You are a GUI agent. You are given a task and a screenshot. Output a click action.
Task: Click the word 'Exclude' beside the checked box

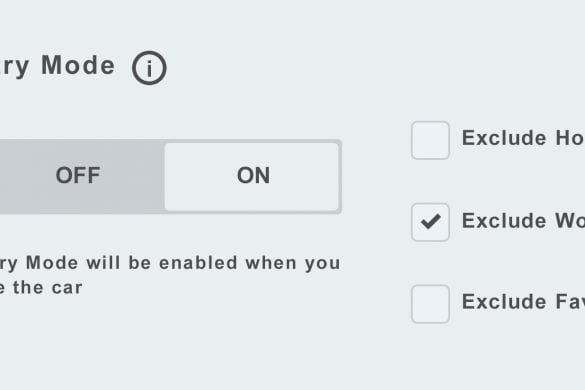tap(504, 221)
